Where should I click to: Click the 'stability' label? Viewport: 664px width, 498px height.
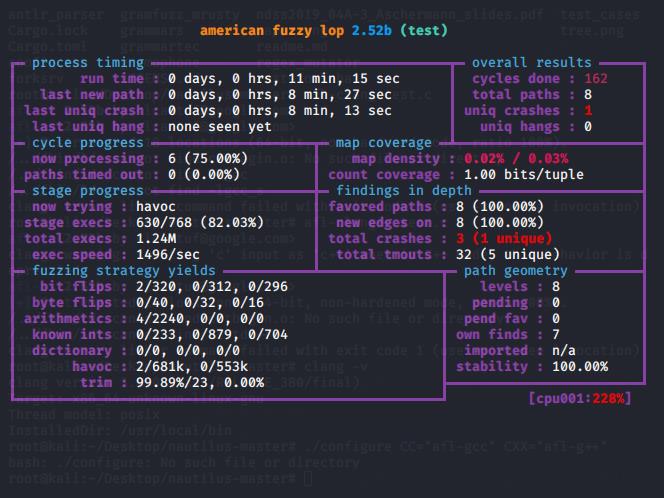click(x=492, y=367)
